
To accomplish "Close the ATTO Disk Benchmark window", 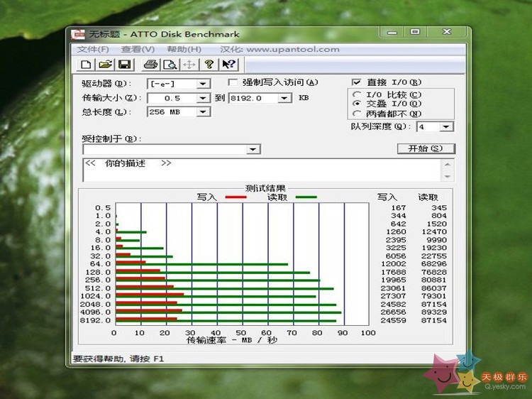I will tap(447, 32).
